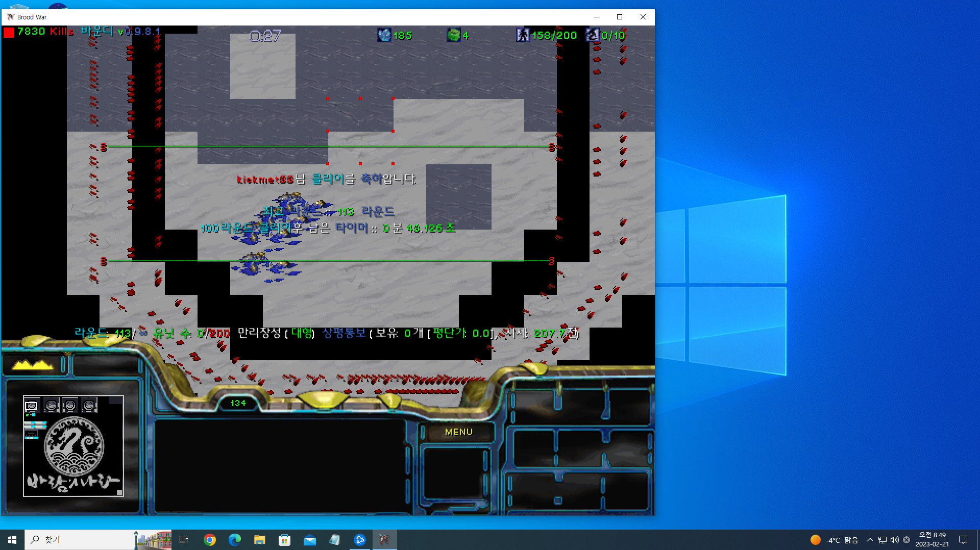Screen dimensions: 980x550
Task: Click the round 113 status text
Action: 103,333
